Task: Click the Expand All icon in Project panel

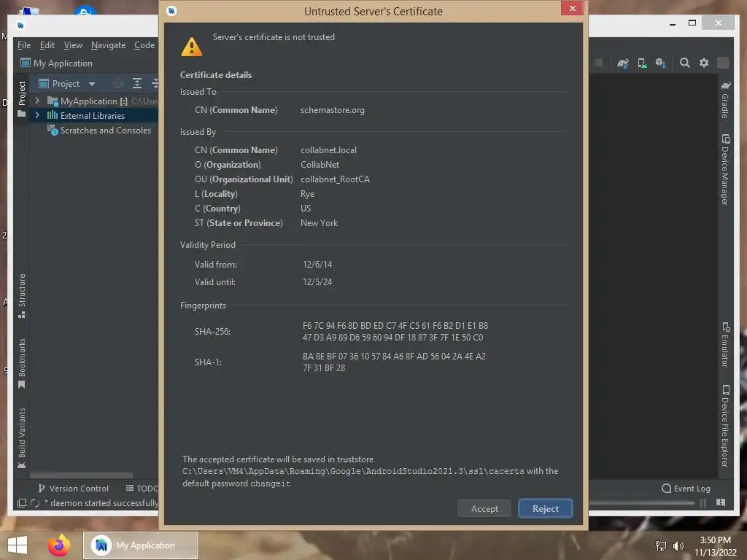Action: pyautogui.click(x=137, y=84)
